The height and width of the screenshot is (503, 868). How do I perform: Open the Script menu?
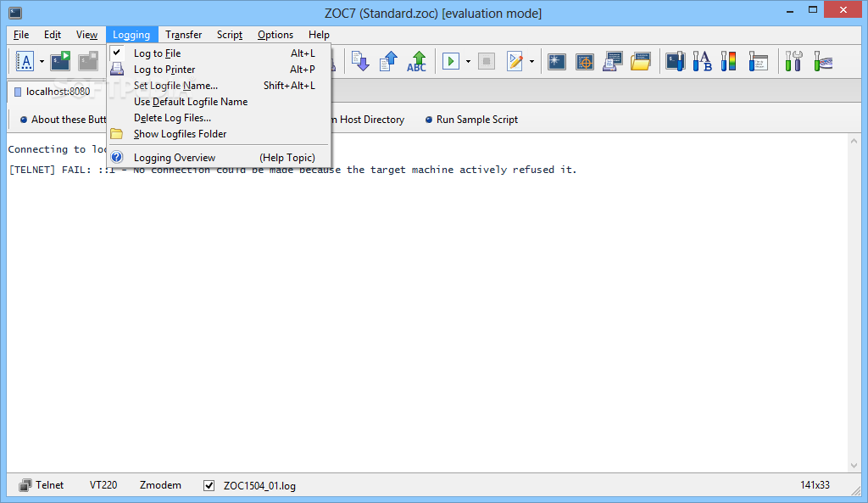(230, 34)
